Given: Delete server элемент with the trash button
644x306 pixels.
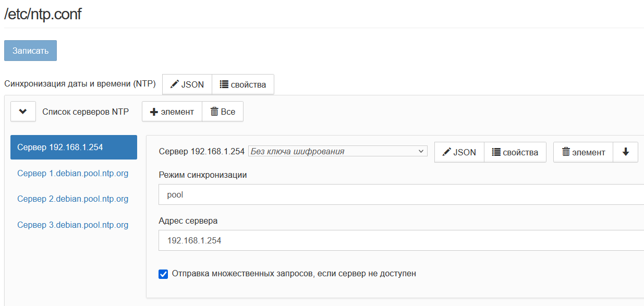Looking at the screenshot, I should point(583,152).
